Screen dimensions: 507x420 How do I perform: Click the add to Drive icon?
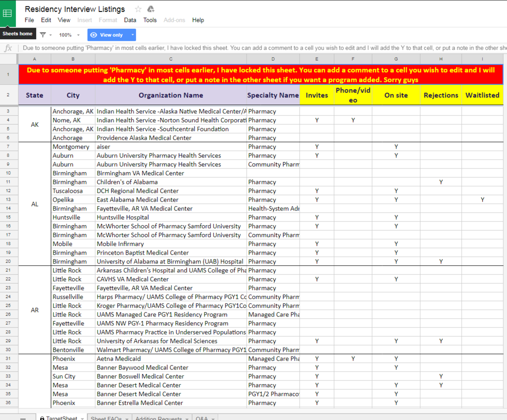tap(151, 9)
